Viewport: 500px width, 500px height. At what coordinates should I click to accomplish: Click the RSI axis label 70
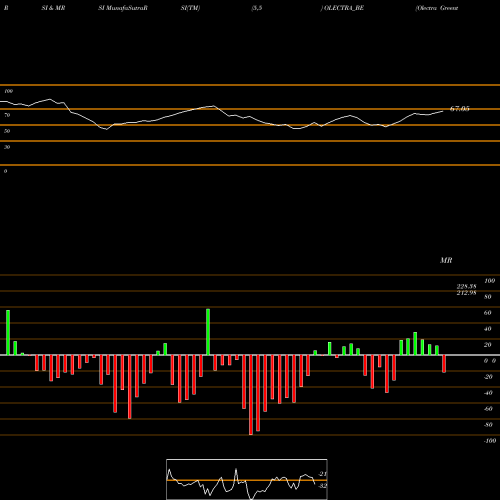point(7,115)
